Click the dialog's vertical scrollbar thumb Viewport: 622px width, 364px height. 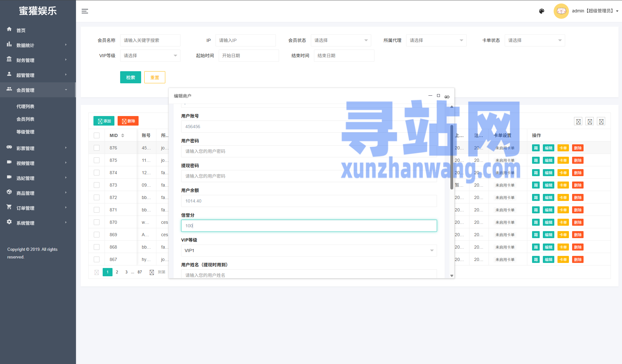tap(452, 157)
